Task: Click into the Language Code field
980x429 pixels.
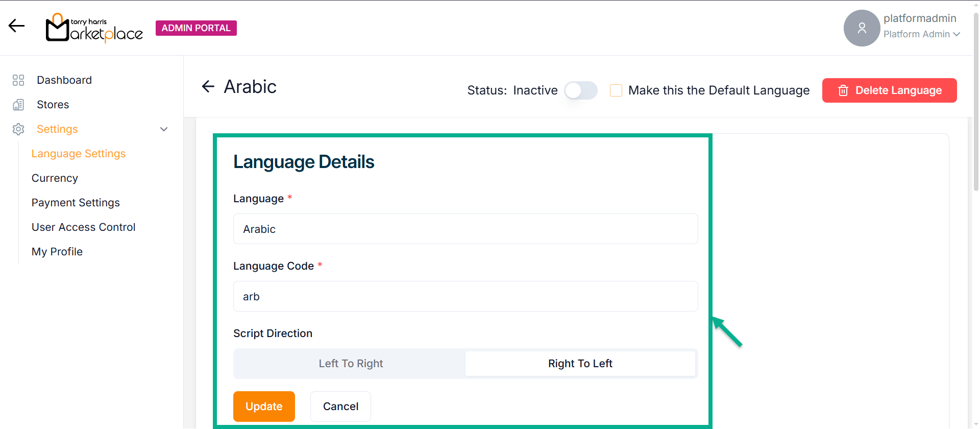Action: tap(465, 296)
